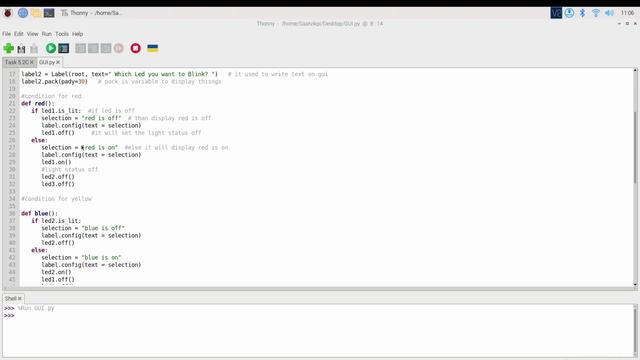Open the Raspberry Pi main menu
Screen dimensions: 640x360
(8, 13)
